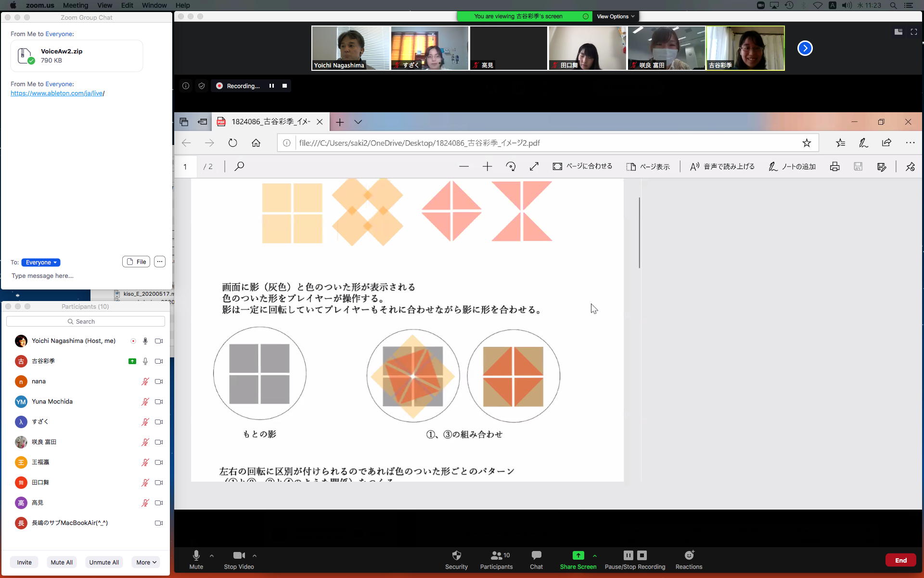Screen dimensions: 924x578
Task: Click the participant Search field
Action: 86,321
